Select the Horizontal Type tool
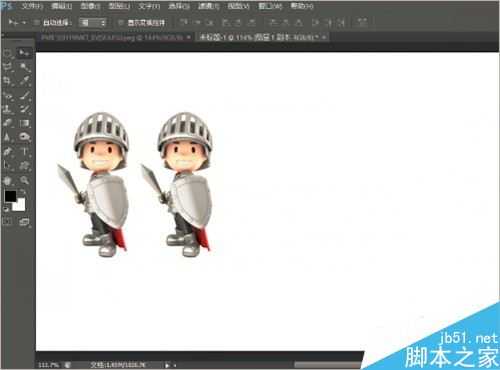Image resolution: width=500 pixels, height=370 pixels. (x=24, y=152)
